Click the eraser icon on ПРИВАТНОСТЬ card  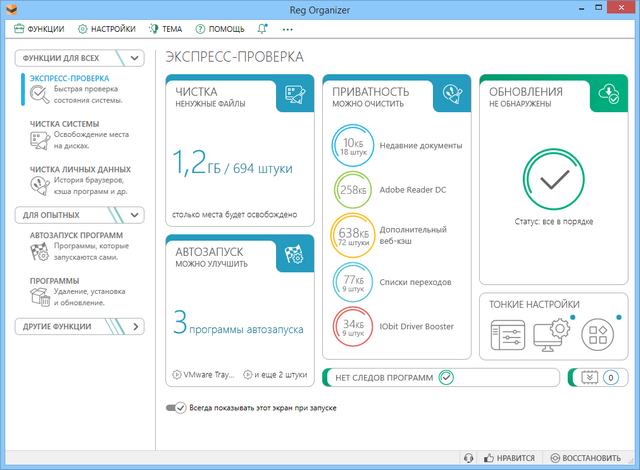click(450, 93)
